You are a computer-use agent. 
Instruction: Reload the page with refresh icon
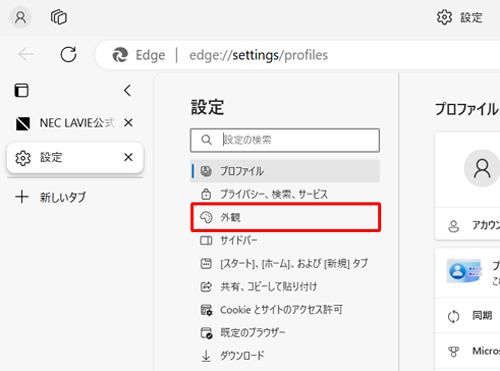(x=68, y=54)
